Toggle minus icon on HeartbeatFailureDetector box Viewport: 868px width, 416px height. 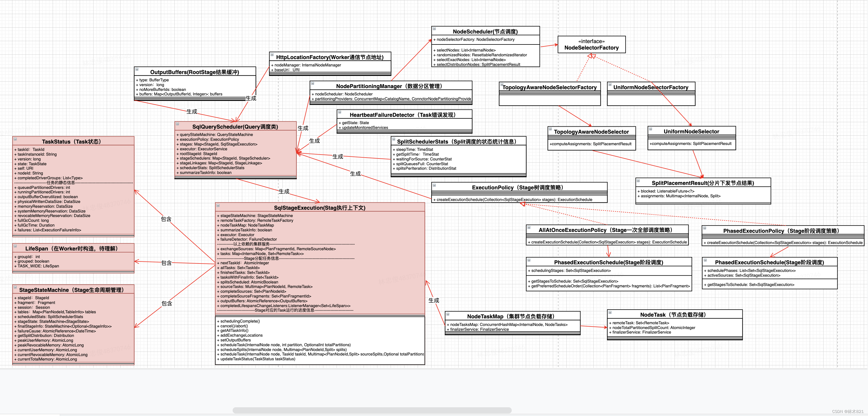tap(339, 112)
